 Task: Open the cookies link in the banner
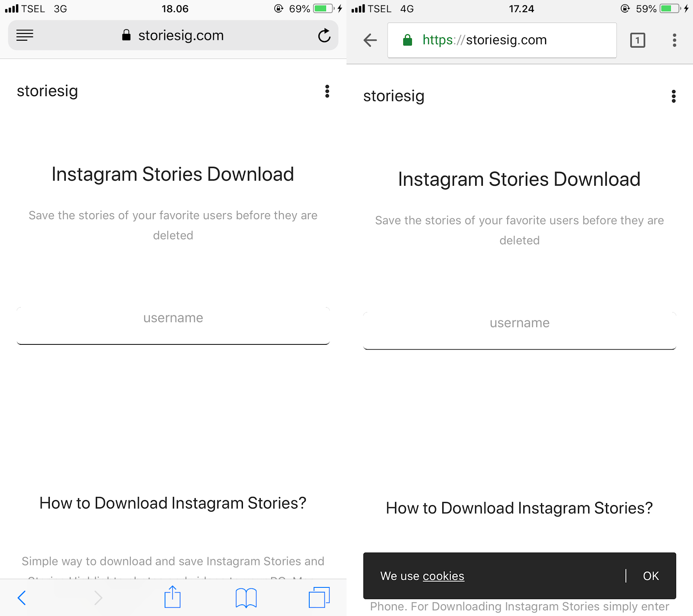444,576
